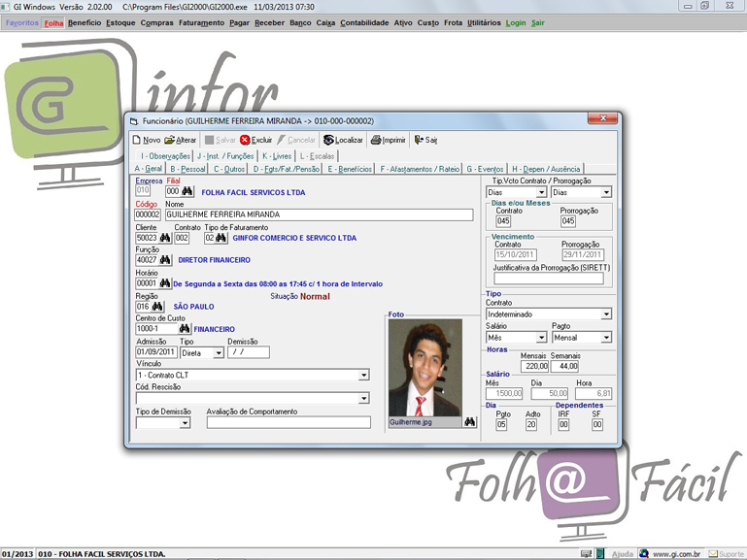
Task: Click the Imprimir printer button
Action: pyautogui.click(x=388, y=140)
